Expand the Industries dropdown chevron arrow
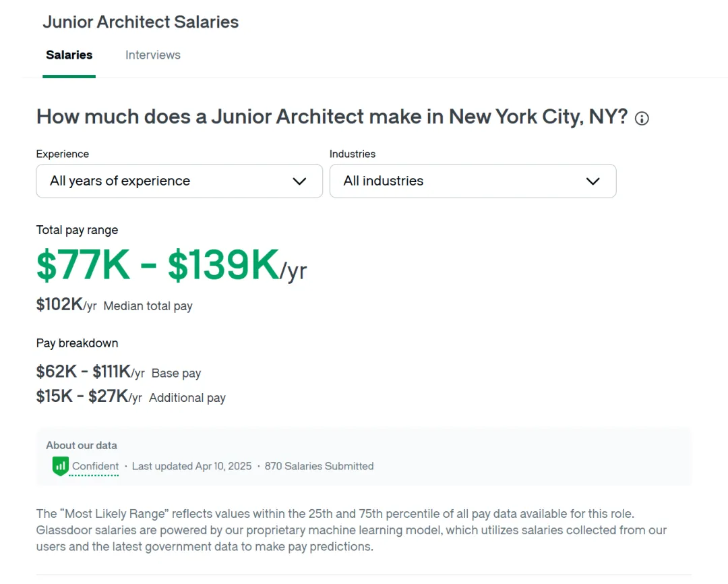Image resolution: width=728 pixels, height=584 pixels. [x=593, y=181]
